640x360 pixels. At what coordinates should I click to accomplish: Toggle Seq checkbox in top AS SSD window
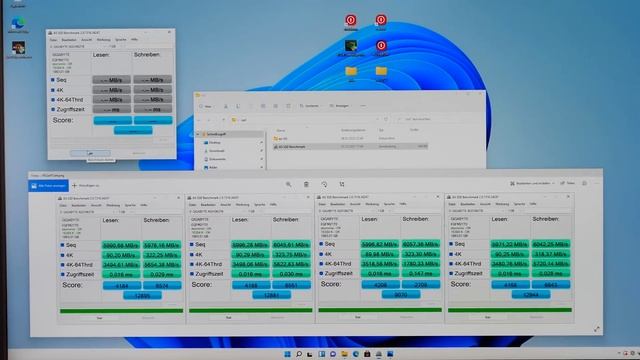(53, 80)
